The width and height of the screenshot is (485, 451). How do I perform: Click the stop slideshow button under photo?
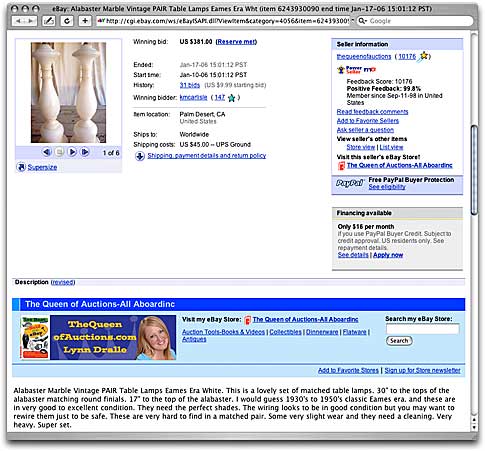tap(59, 152)
